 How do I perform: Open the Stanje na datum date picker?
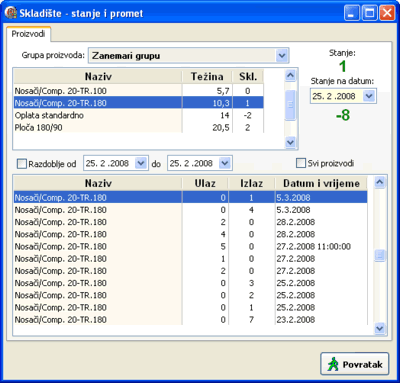pos(369,96)
